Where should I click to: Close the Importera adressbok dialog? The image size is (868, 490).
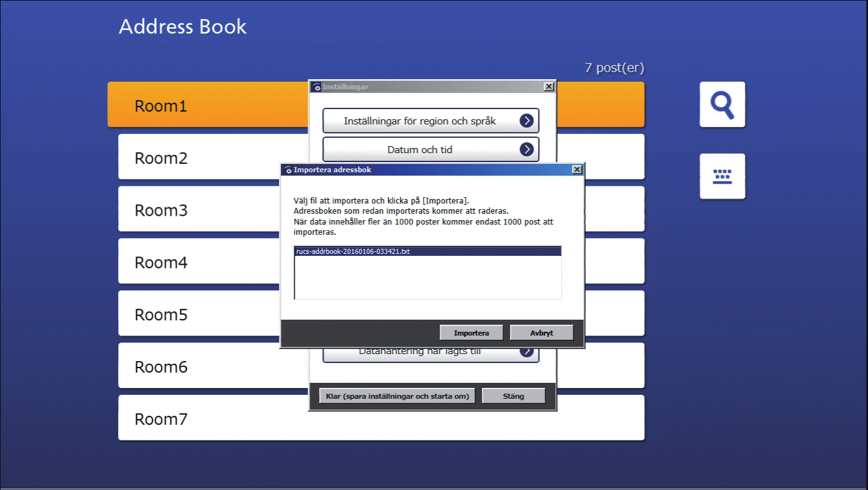coord(577,170)
